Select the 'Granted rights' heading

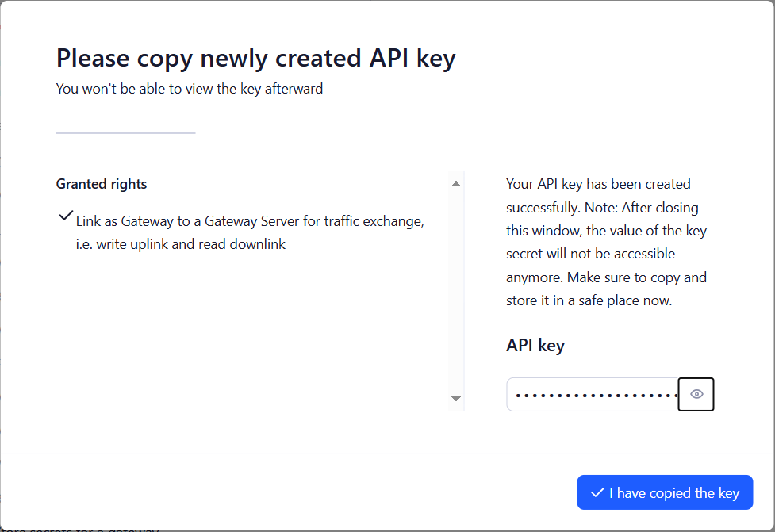point(102,184)
